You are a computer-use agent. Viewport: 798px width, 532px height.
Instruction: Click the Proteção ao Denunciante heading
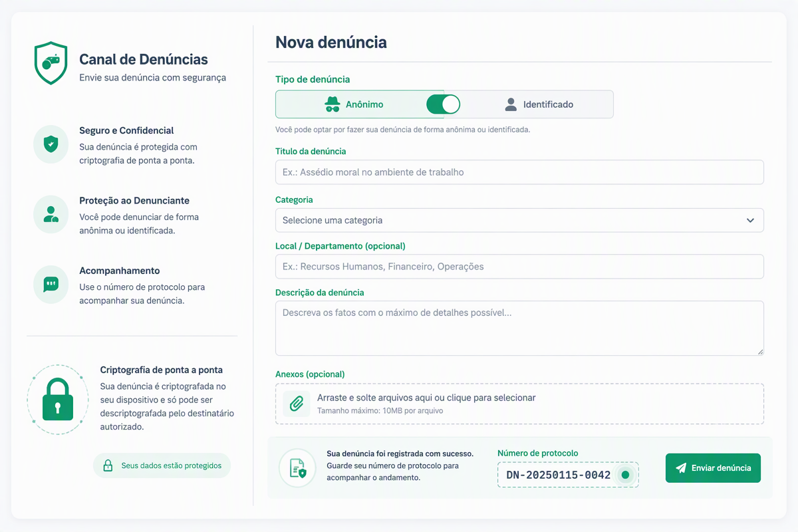pos(134,200)
